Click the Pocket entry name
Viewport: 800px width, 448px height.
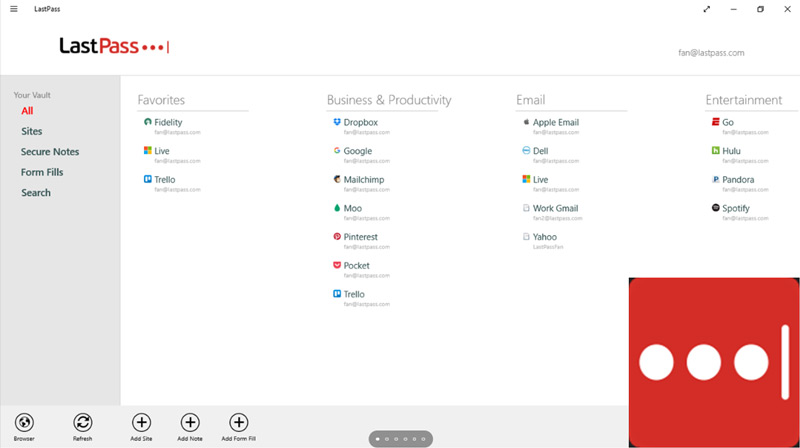[357, 265]
